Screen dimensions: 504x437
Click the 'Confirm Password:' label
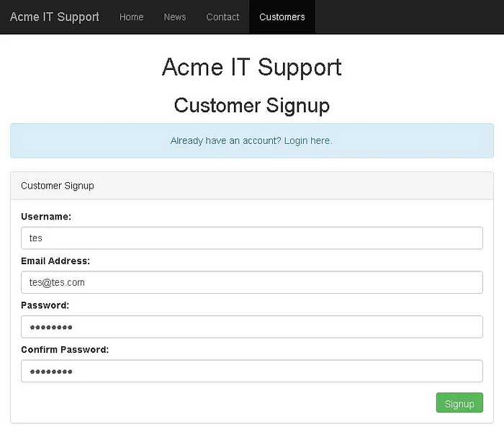(65, 350)
